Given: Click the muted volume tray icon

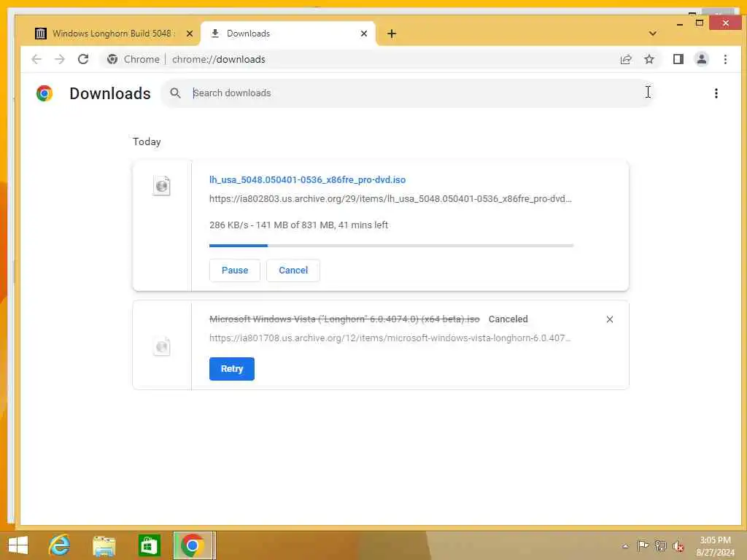Looking at the screenshot, I should pos(678,546).
